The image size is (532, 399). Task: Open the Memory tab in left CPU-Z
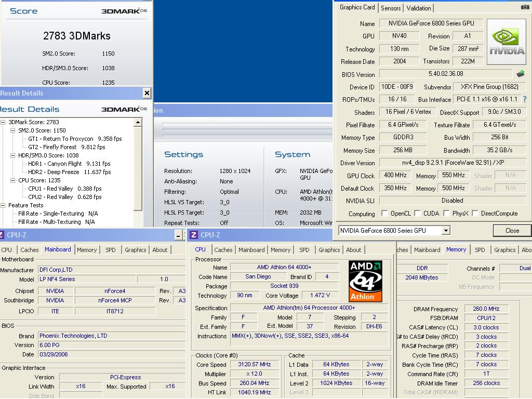click(x=87, y=250)
